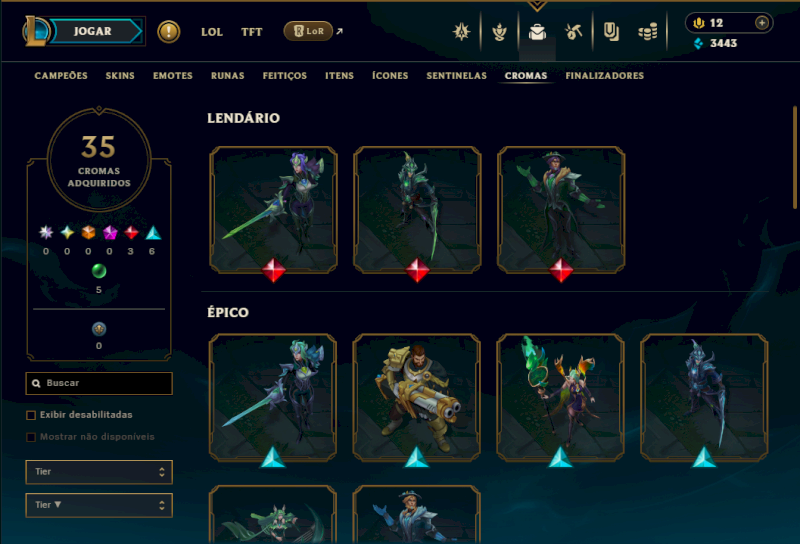The width and height of the screenshot is (800, 544).
Task: Click the chromas list vertical scrollbar
Action: 795,157
